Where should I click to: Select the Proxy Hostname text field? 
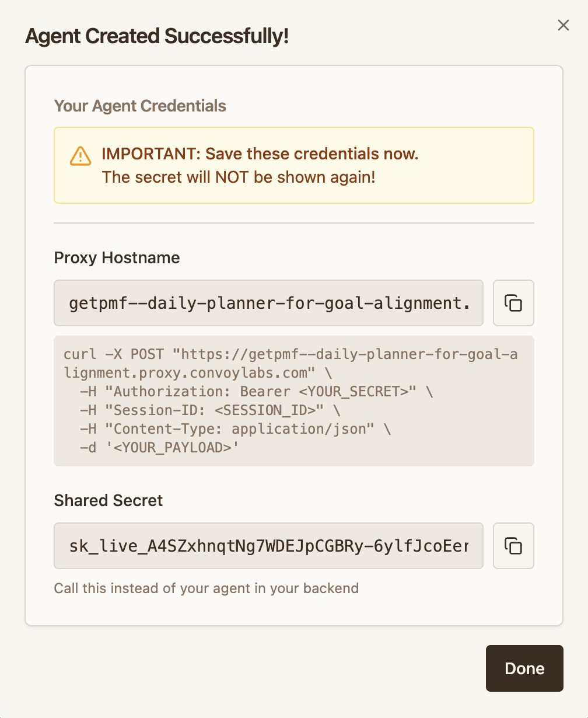pyautogui.click(x=268, y=303)
